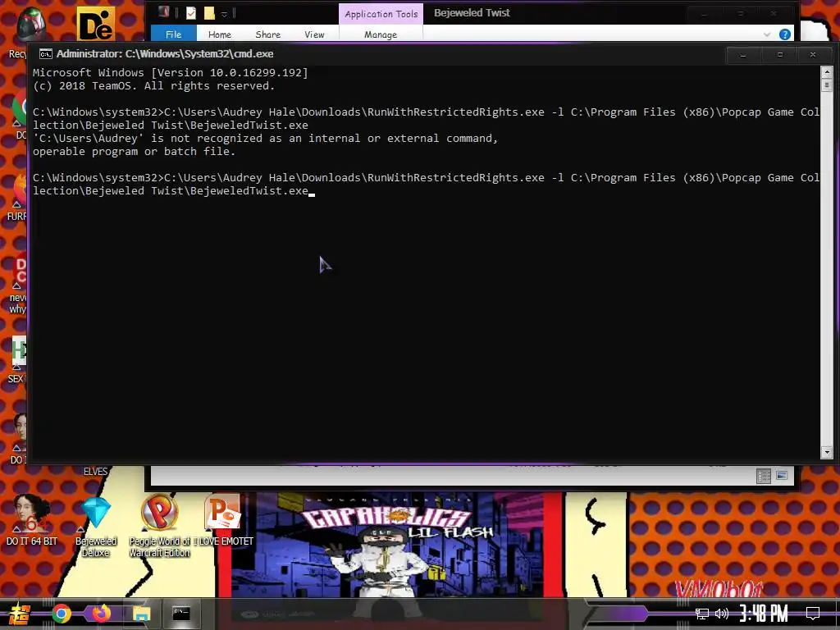Maximize the Administrator cmd.exe window
Image resolution: width=840 pixels, height=630 pixels.
(780, 55)
